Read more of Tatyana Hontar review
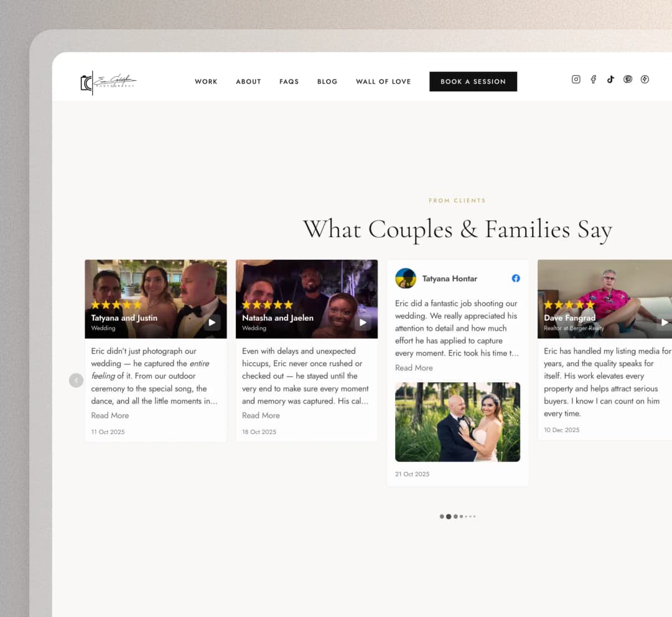672x617 pixels. 414,368
